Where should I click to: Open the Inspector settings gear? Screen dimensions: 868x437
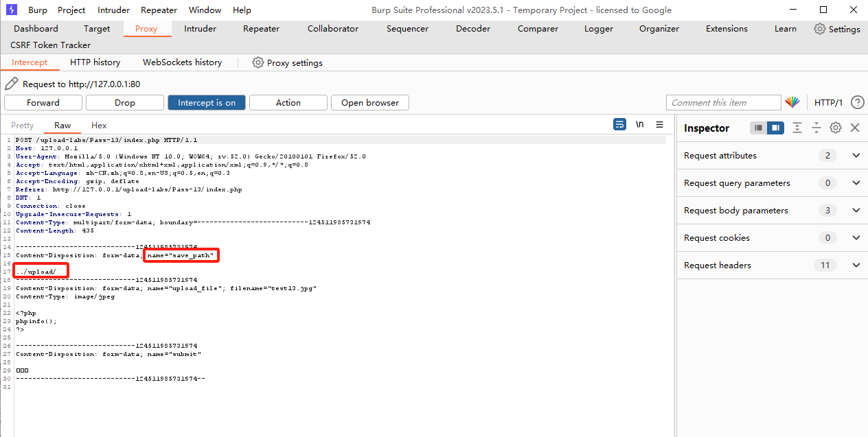[x=836, y=128]
